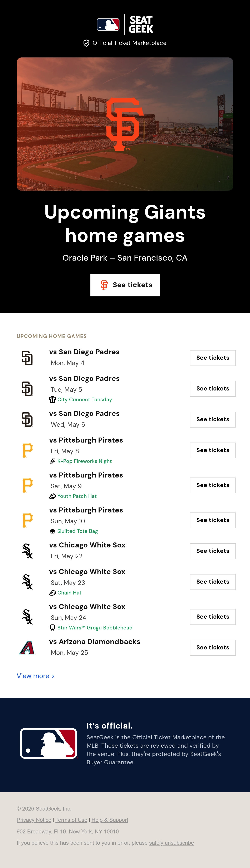The width and height of the screenshot is (250, 868).
Task: Click the Arizona Diamondbacks logo
Action: [x=27, y=648]
